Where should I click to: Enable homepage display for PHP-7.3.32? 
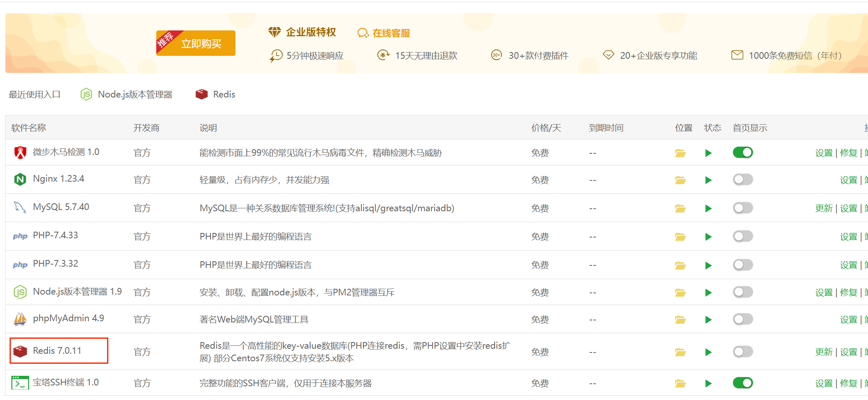point(743,265)
